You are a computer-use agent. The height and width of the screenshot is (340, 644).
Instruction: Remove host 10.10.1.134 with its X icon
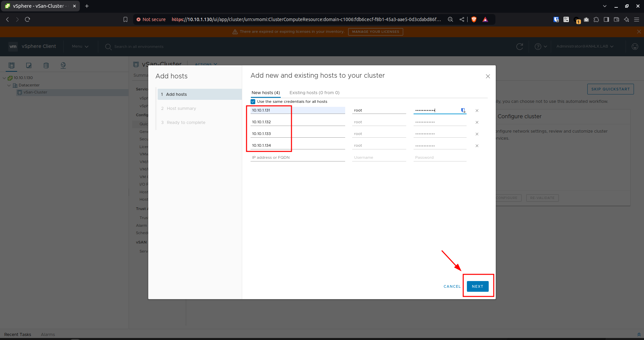477,146
